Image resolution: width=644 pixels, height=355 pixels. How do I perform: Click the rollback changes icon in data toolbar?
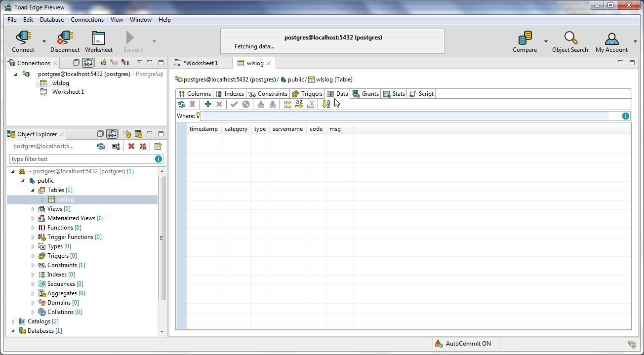coord(245,104)
